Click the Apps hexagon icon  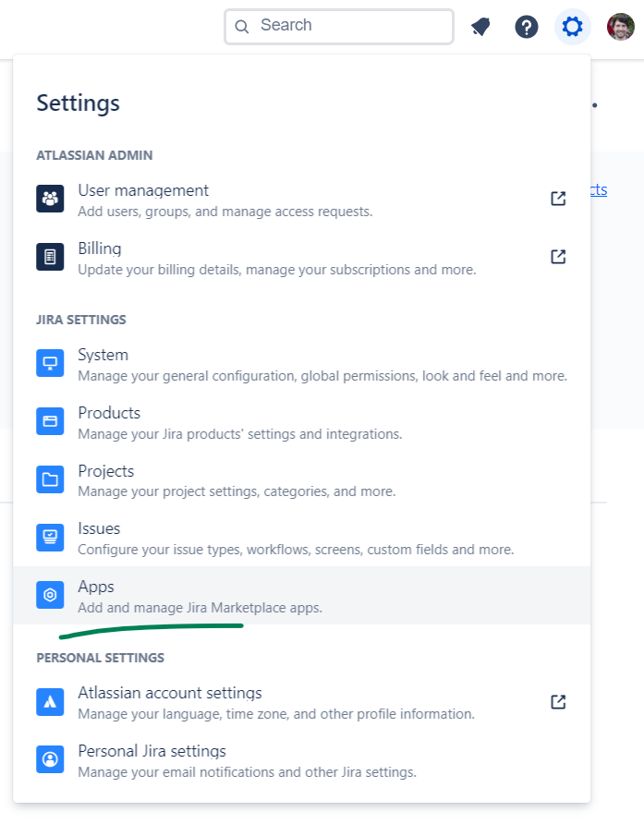pos(50,595)
